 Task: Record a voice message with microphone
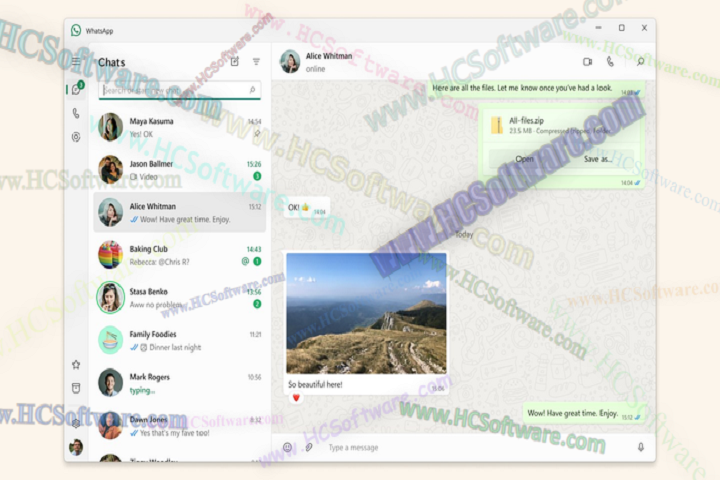point(641,447)
